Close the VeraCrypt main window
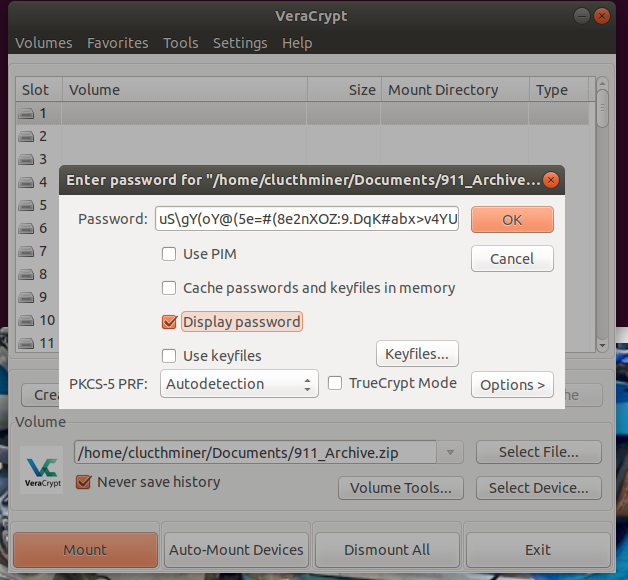 pos(602,16)
